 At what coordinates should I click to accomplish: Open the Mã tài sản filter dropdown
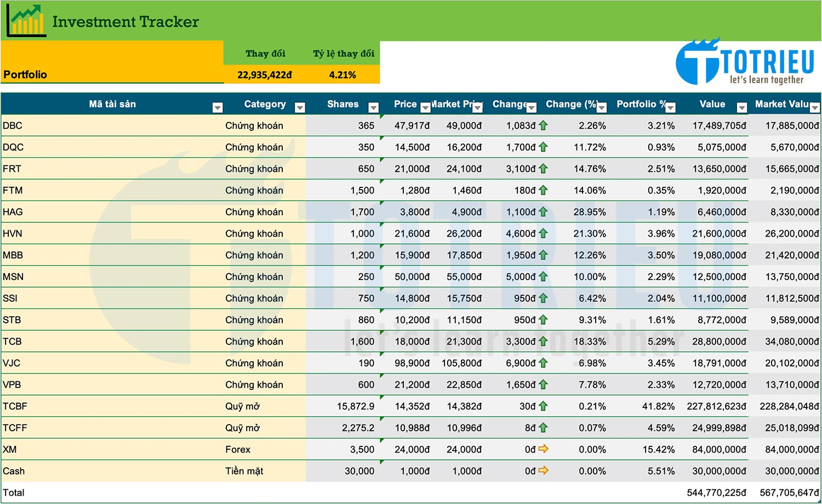point(218,107)
